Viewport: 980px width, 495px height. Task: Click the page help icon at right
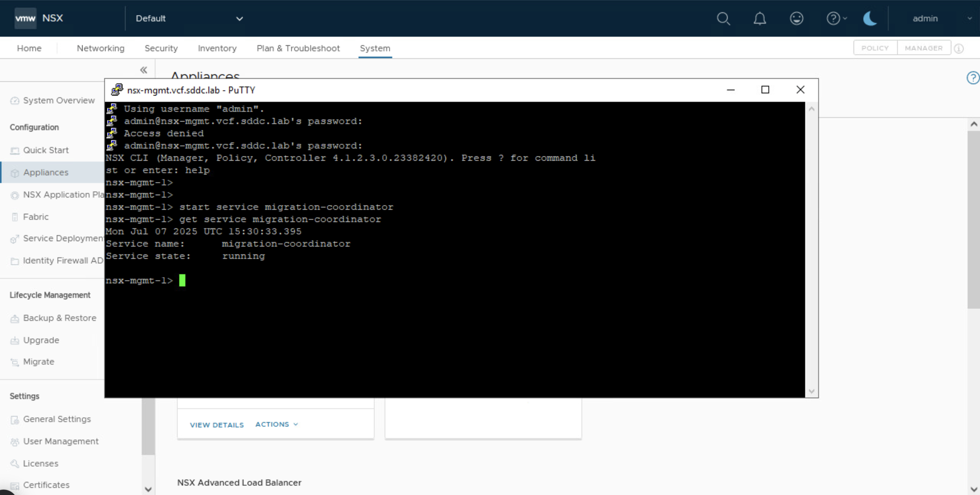[x=972, y=77]
